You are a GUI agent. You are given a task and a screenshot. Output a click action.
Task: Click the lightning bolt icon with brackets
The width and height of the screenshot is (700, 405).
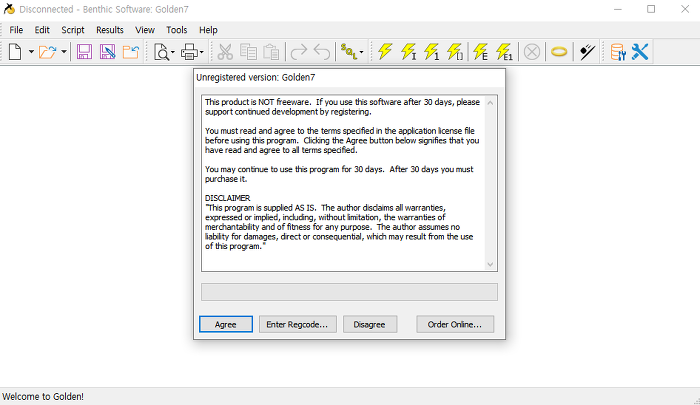(x=455, y=52)
